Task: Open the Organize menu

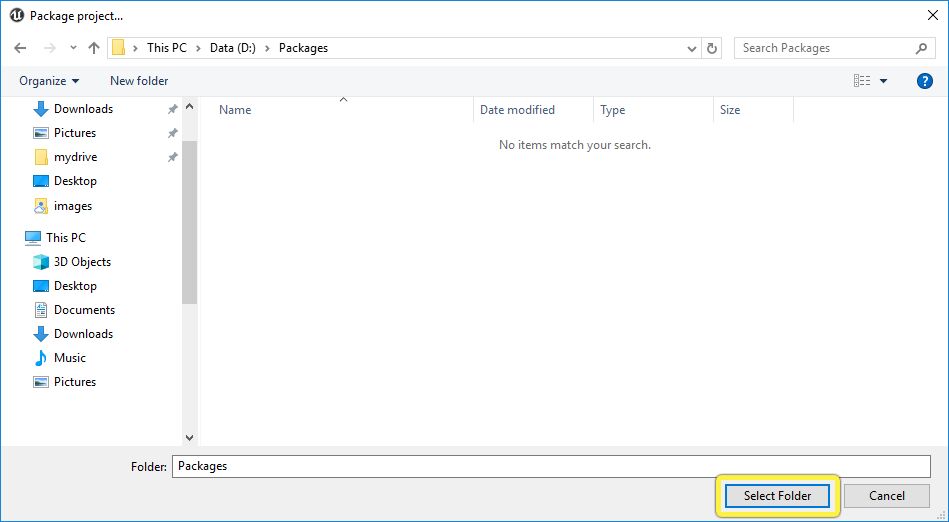Action: [49, 81]
